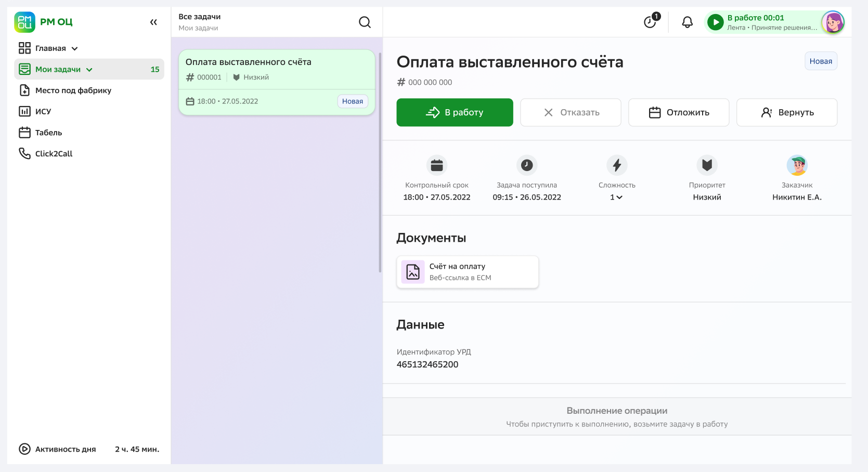Viewport: 868px width, 472px height.
Task: Open the Сложность value dropdown
Action: click(x=616, y=198)
